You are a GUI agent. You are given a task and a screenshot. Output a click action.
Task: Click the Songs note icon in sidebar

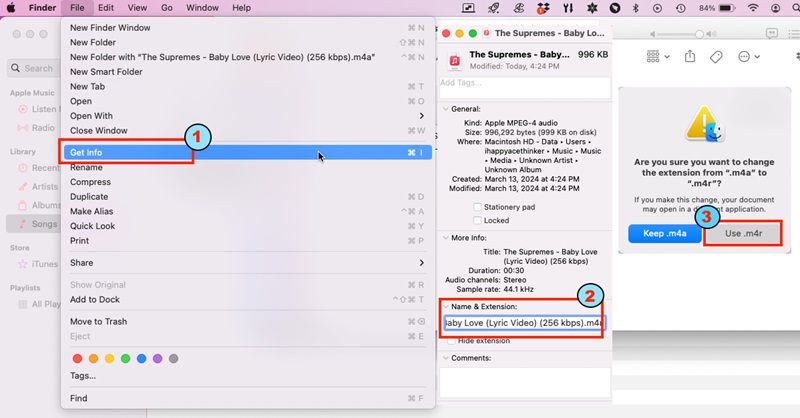coord(23,224)
